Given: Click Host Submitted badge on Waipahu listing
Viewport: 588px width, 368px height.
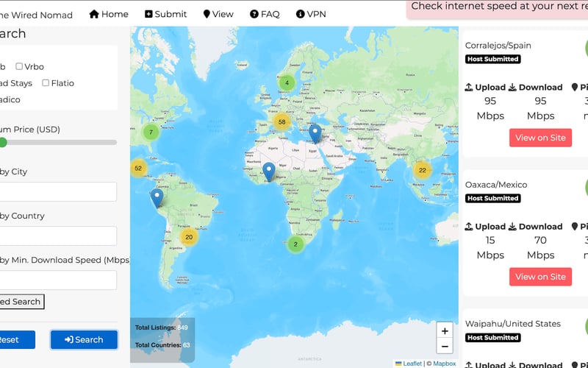Looking at the screenshot, I should pos(492,338).
